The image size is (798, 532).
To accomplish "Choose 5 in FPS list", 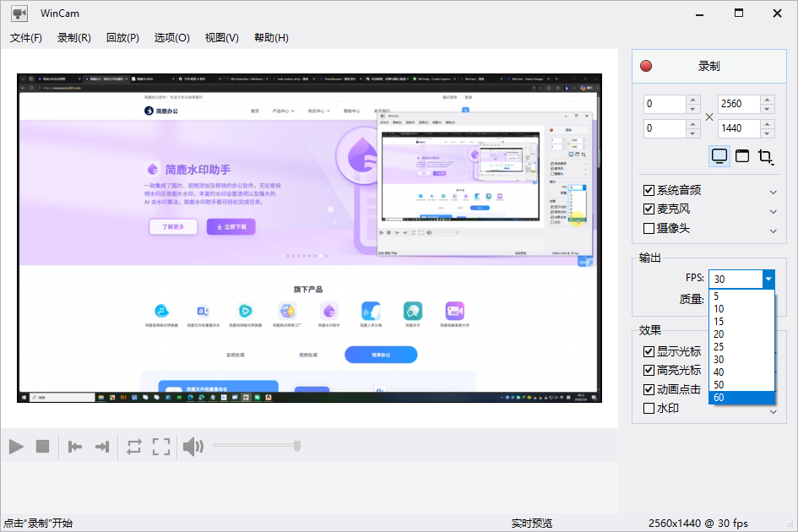I will click(x=741, y=296).
